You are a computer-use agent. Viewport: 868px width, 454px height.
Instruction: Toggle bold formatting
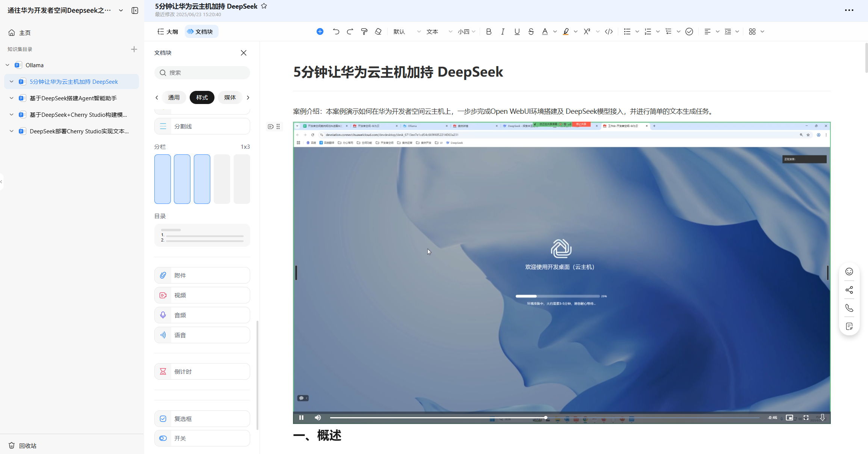pos(489,32)
